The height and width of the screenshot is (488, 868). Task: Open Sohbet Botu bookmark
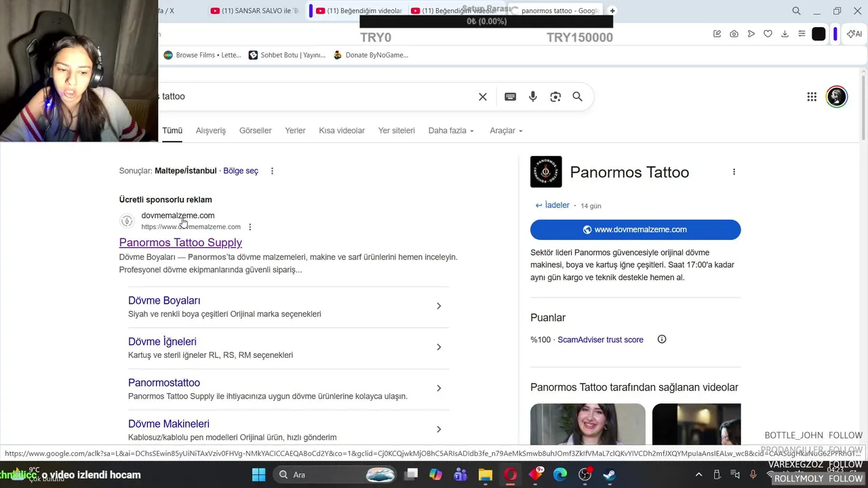[x=287, y=55]
